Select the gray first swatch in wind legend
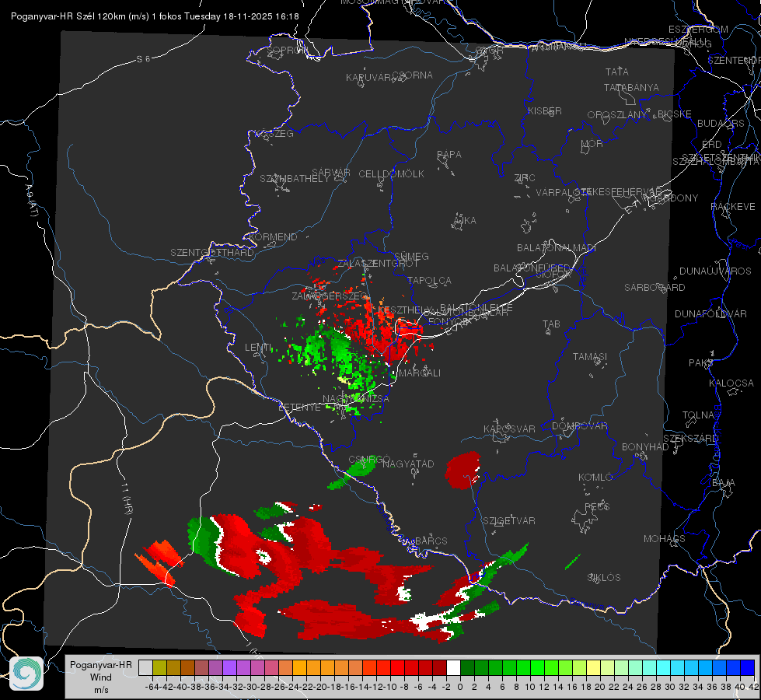 145,667
